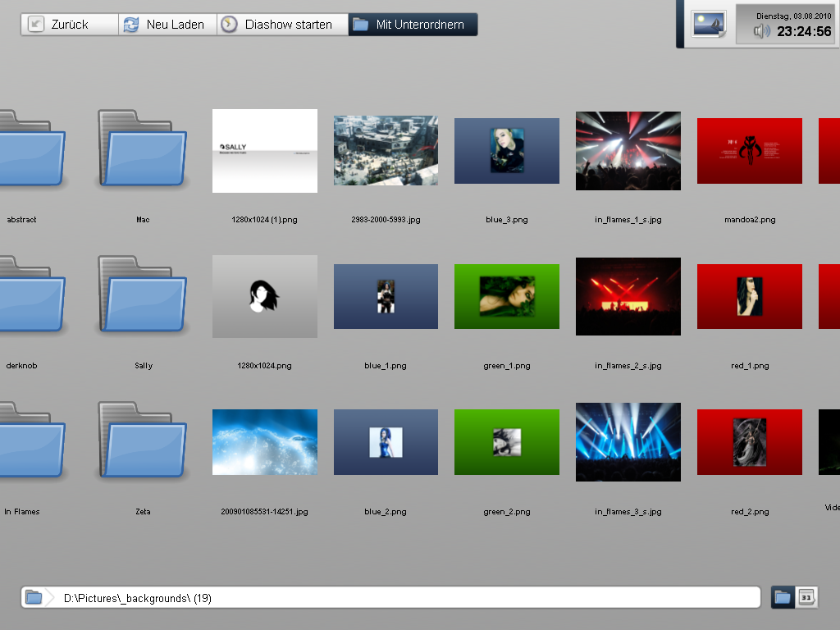
Task: Toggle Mit Unterordnern subfolder option
Action: tap(413, 25)
